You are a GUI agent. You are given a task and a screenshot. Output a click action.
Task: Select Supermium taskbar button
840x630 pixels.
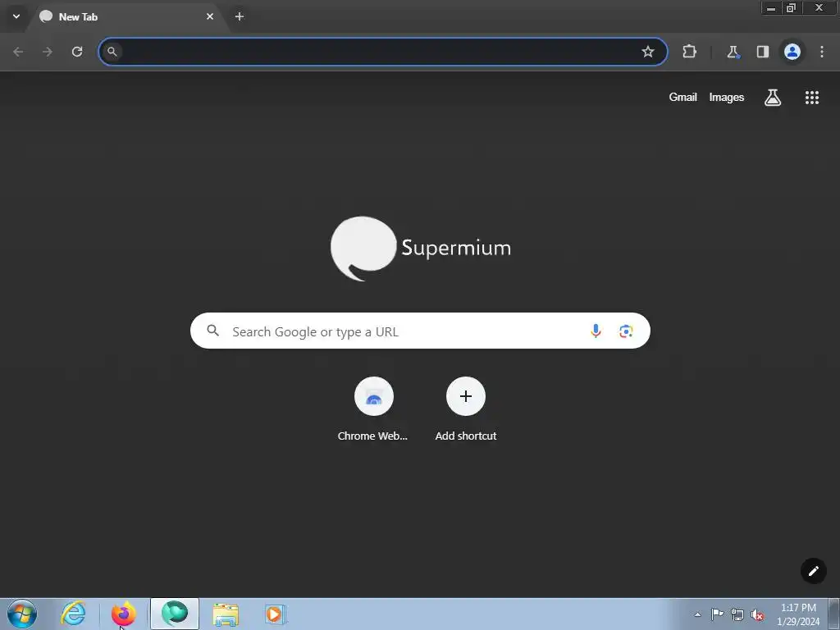(x=175, y=614)
